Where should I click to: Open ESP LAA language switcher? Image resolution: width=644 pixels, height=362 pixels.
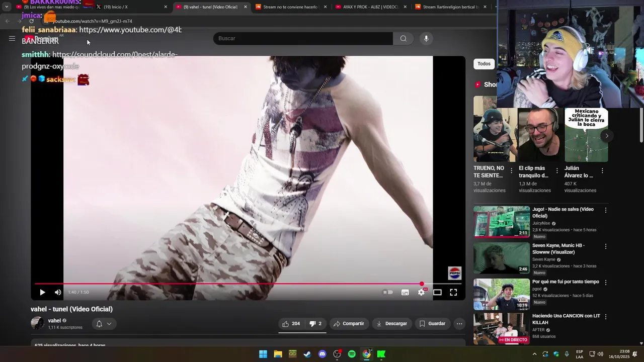tap(580, 354)
